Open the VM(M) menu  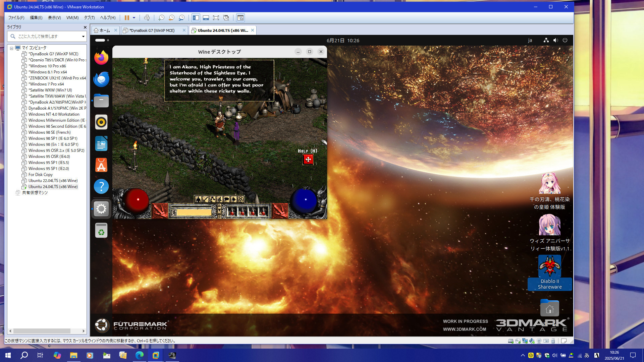pos(72,18)
